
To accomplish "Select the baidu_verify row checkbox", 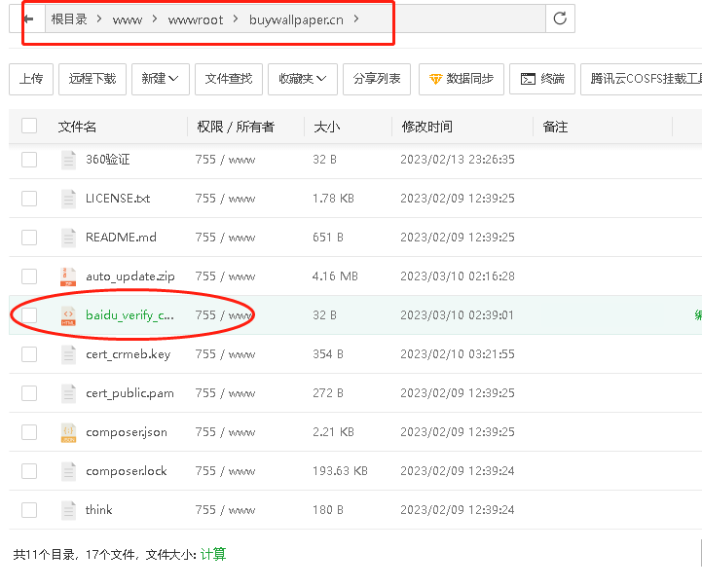I will (29, 315).
